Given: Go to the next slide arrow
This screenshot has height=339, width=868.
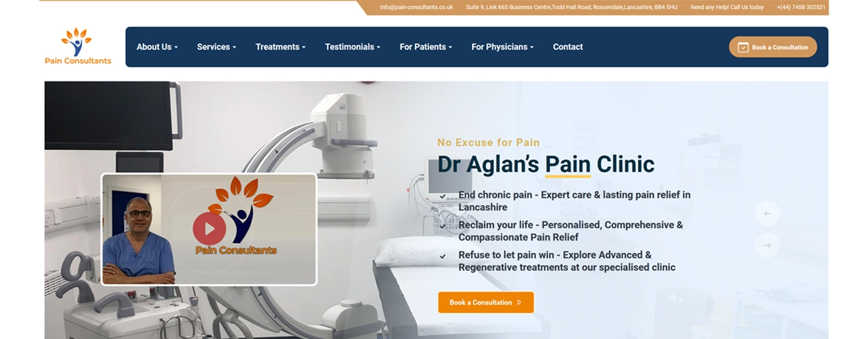Looking at the screenshot, I should 767,245.
